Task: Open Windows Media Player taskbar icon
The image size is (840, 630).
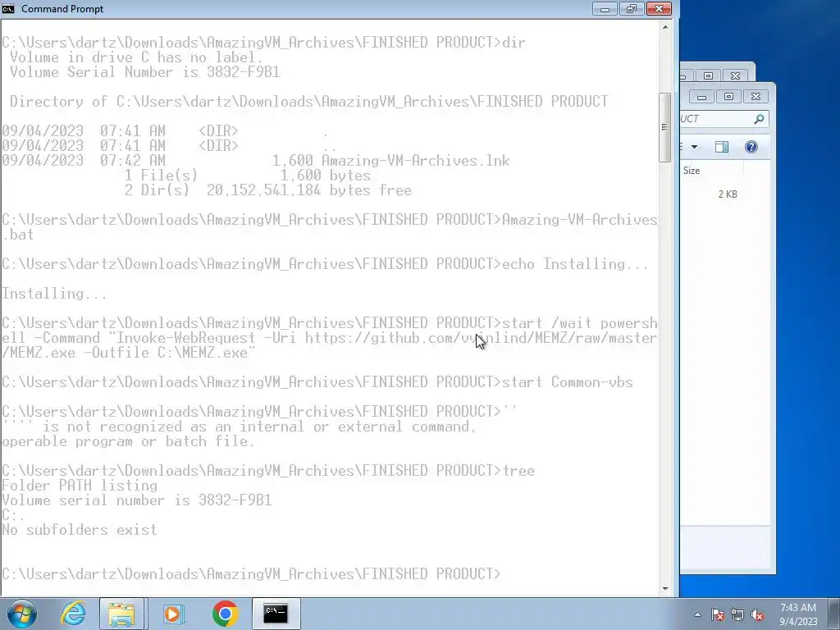Action: [x=173, y=614]
